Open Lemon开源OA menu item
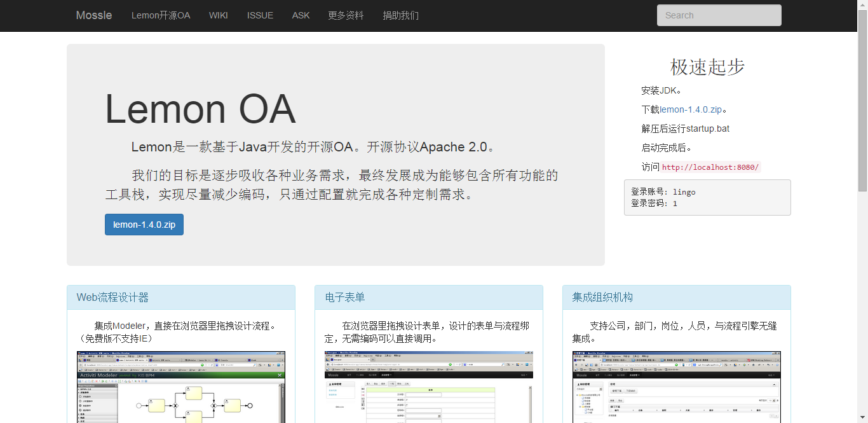The height and width of the screenshot is (423, 868). [161, 15]
